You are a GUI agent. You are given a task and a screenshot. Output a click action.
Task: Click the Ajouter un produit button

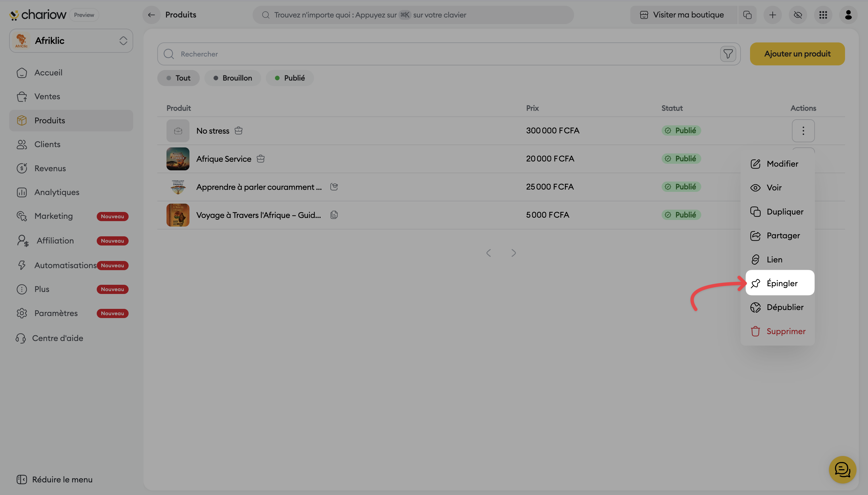pyautogui.click(x=797, y=54)
